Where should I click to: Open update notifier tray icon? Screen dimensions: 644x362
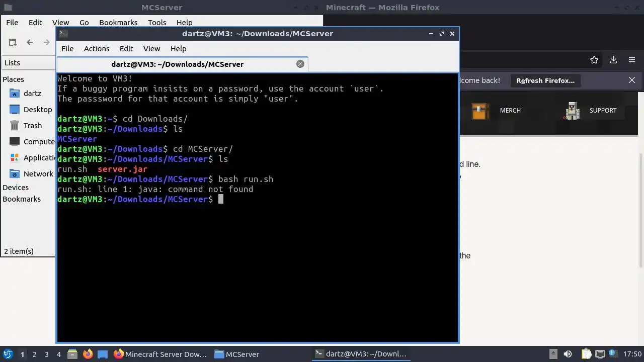(x=614, y=354)
